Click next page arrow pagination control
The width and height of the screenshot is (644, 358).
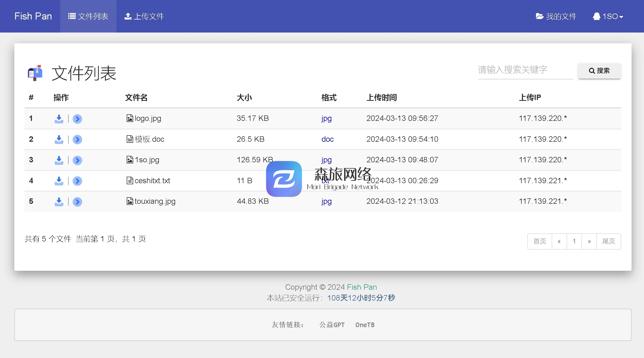click(x=589, y=241)
